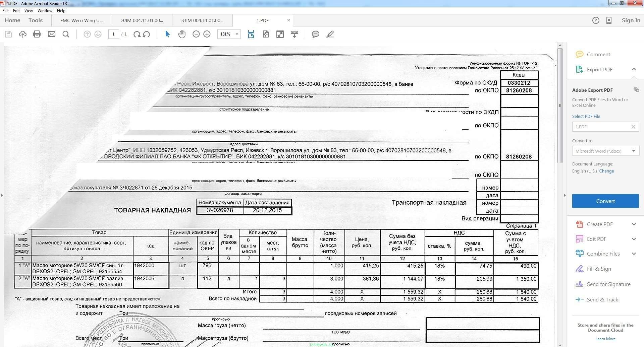Open the Edit menu
The image size is (644, 347).
(16, 11)
